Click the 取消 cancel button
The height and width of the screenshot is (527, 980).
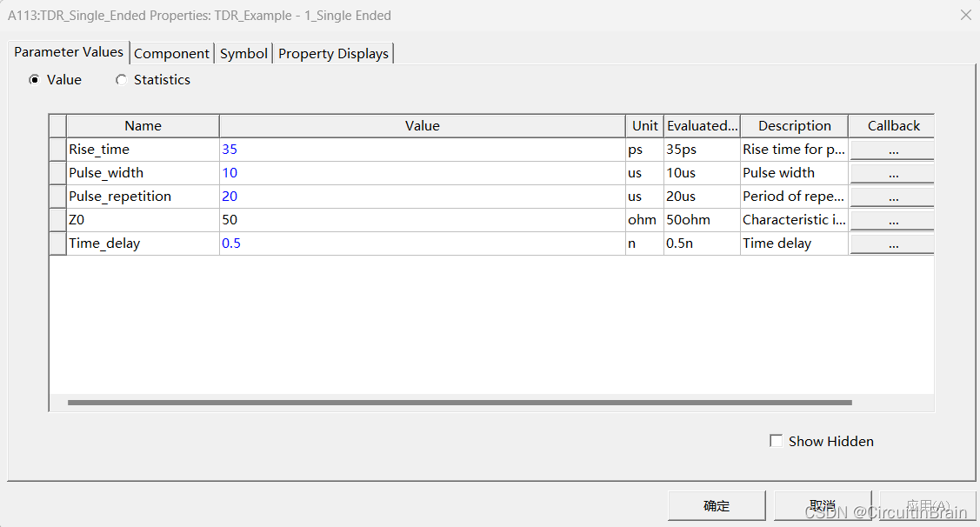click(822, 505)
